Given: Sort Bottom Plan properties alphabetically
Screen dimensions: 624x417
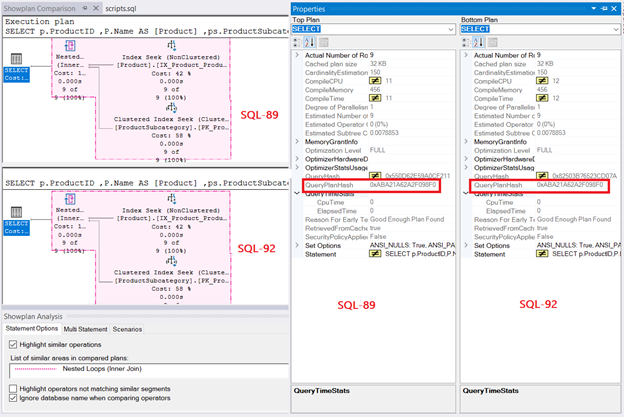Looking at the screenshot, I should pyautogui.click(x=478, y=42).
